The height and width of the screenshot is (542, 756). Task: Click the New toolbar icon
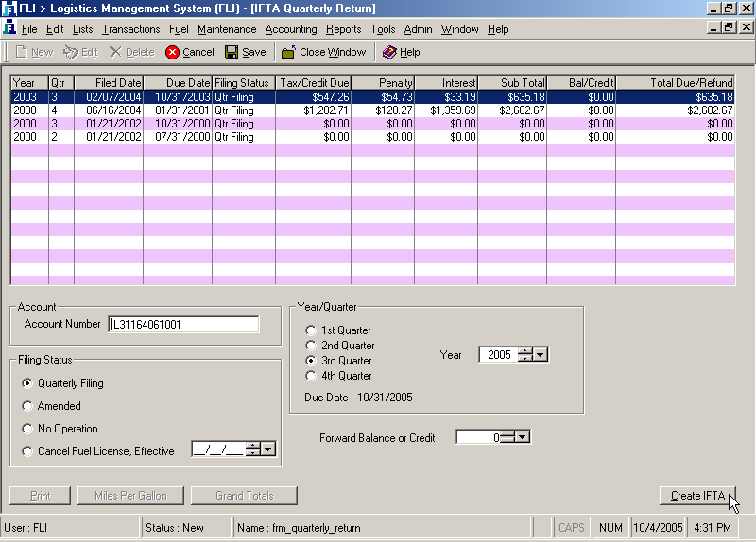click(x=21, y=52)
